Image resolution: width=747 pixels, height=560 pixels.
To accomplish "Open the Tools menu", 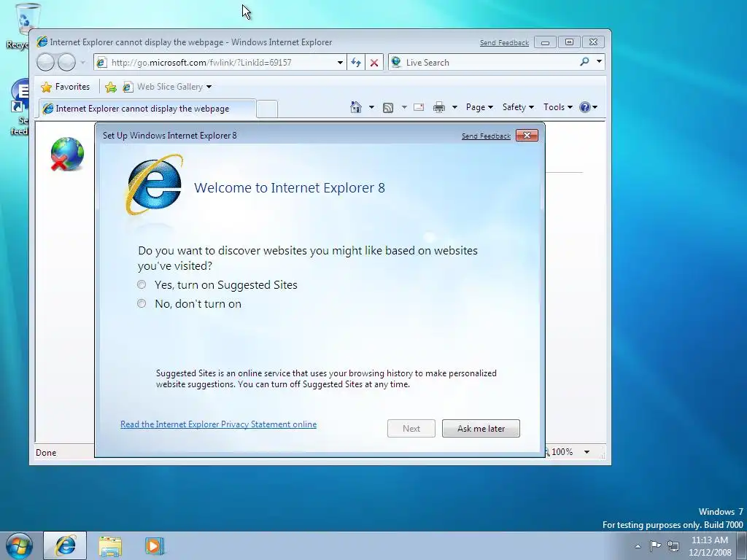I will [558, 107].
